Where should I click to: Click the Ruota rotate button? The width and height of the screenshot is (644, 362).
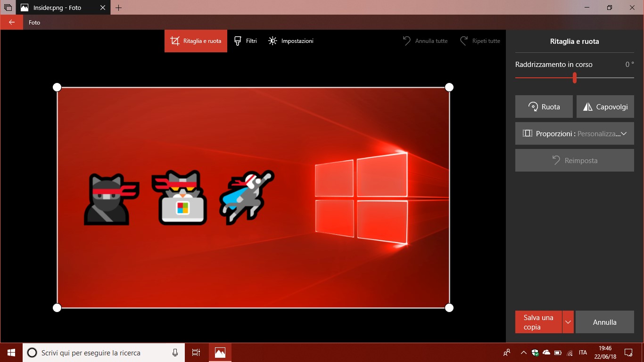click(x=544, y=107)
